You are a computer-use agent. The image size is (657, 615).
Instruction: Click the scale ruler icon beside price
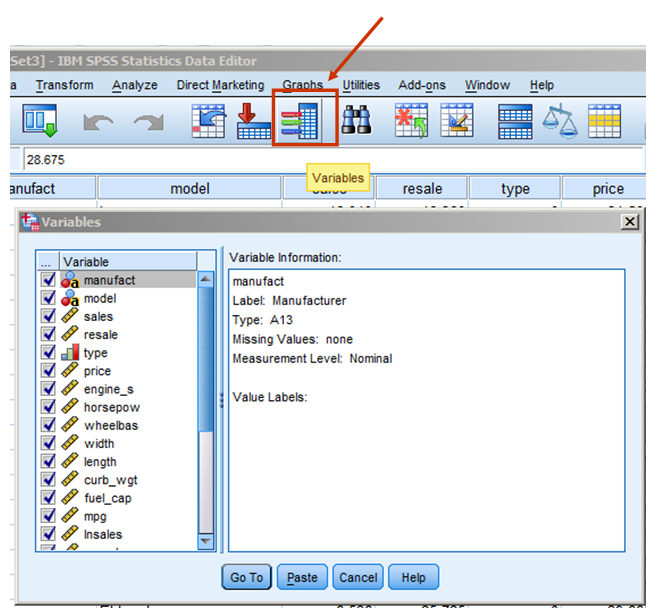point(70,370)
